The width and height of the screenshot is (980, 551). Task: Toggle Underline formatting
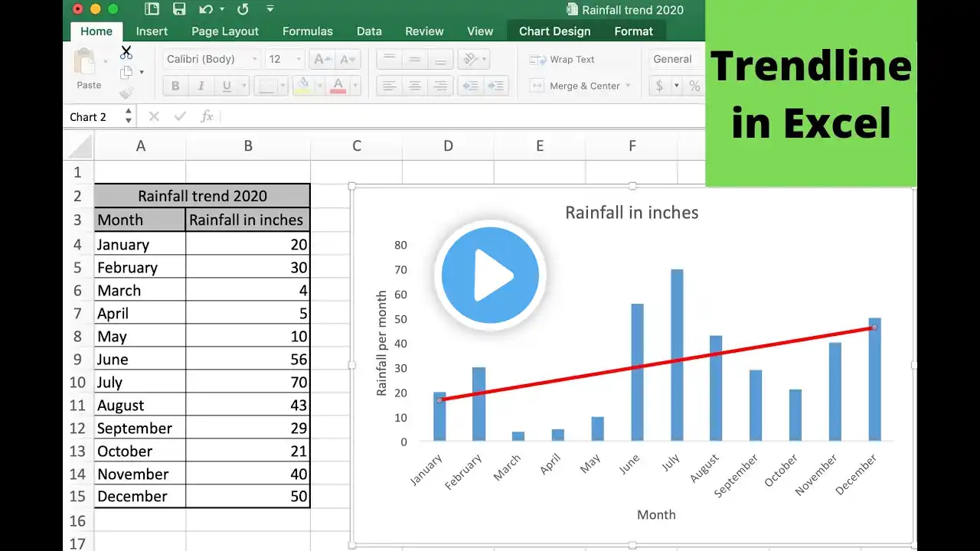pos(225,86)
